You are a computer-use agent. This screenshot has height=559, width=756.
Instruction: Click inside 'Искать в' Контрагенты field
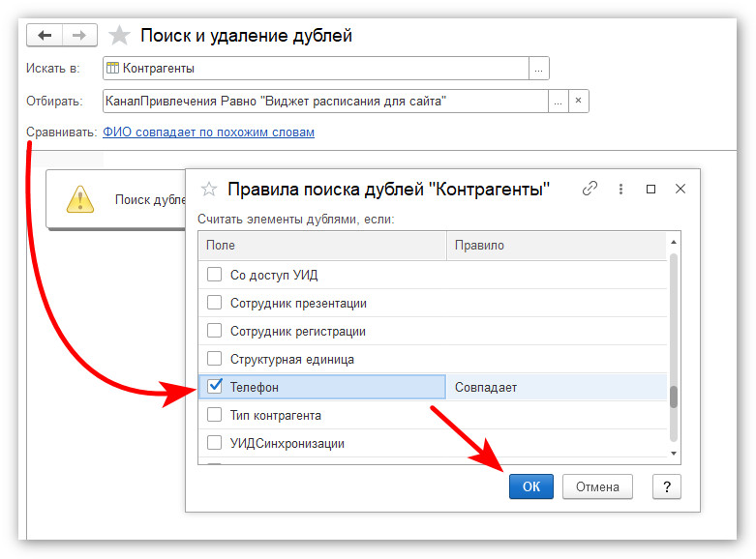(316, 69)
